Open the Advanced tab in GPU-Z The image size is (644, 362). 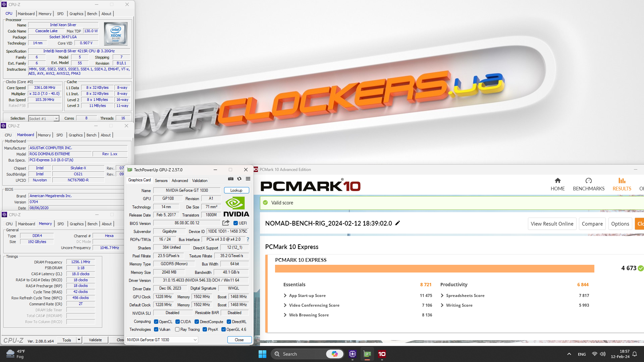point(180,181)
